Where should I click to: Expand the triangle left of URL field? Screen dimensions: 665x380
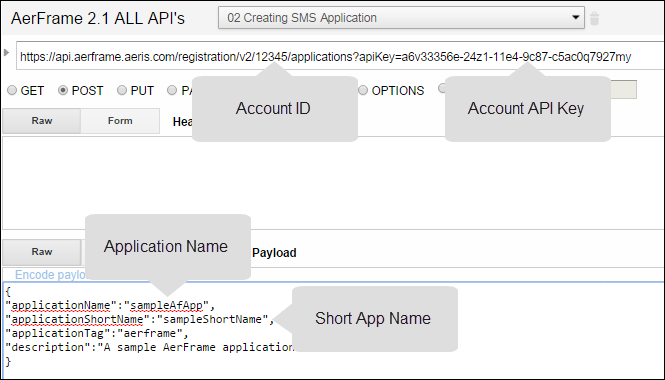(6, 53)
